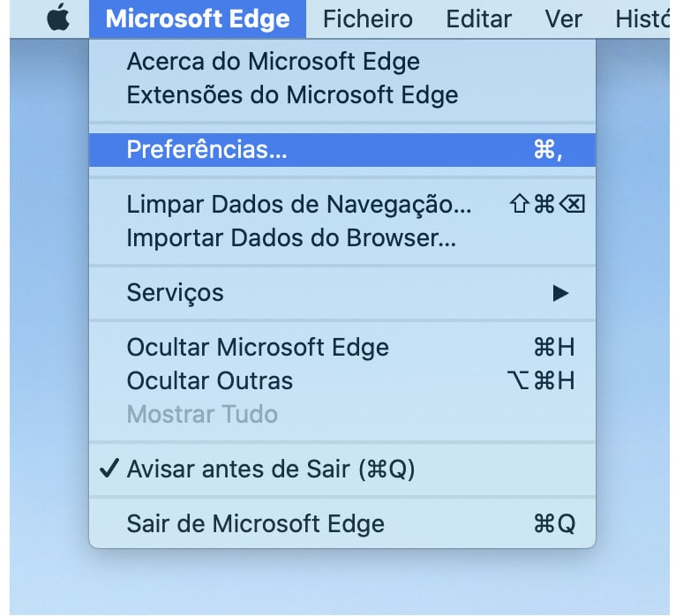Click the checkmark beside Avisar antes de Sair
Image resolution: width=683 pixels, height=616 pixels.
(x=109, y=469)
